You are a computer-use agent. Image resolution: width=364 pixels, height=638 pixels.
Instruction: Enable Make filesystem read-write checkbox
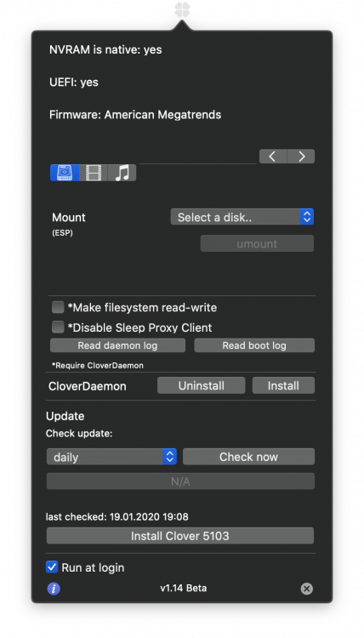coord(58,307)
